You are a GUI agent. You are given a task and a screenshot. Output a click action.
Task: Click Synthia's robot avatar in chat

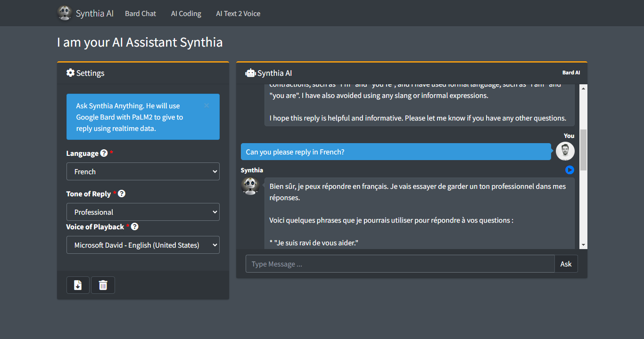click(250, 186)
